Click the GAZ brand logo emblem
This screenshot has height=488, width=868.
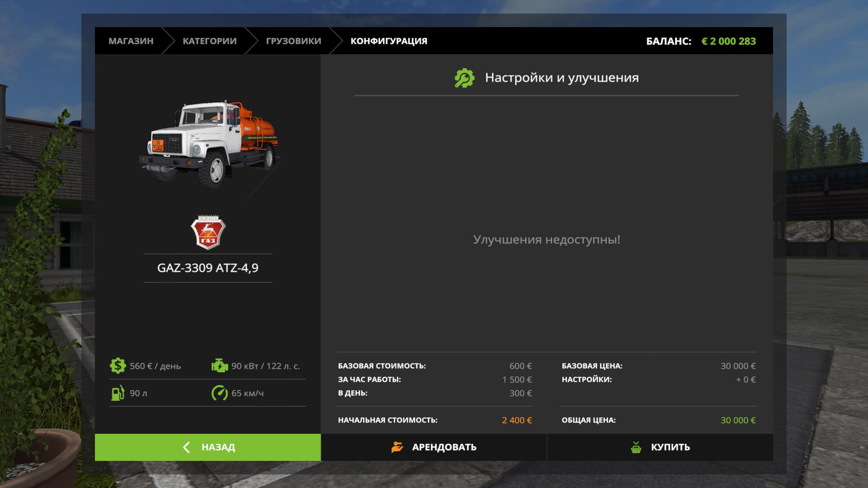(x=208, y=232)
